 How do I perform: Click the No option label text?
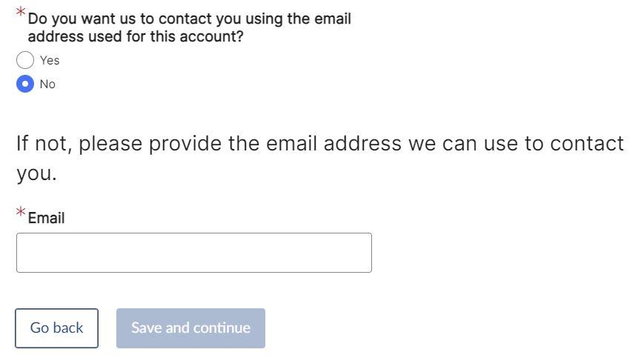[x=47, y=84]
